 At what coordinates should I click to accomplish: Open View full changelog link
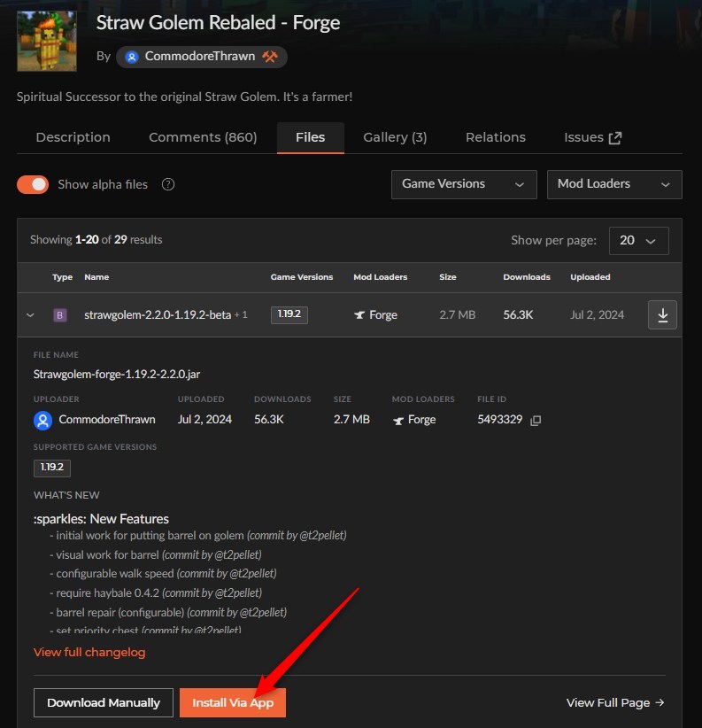(x=89, y=653)
